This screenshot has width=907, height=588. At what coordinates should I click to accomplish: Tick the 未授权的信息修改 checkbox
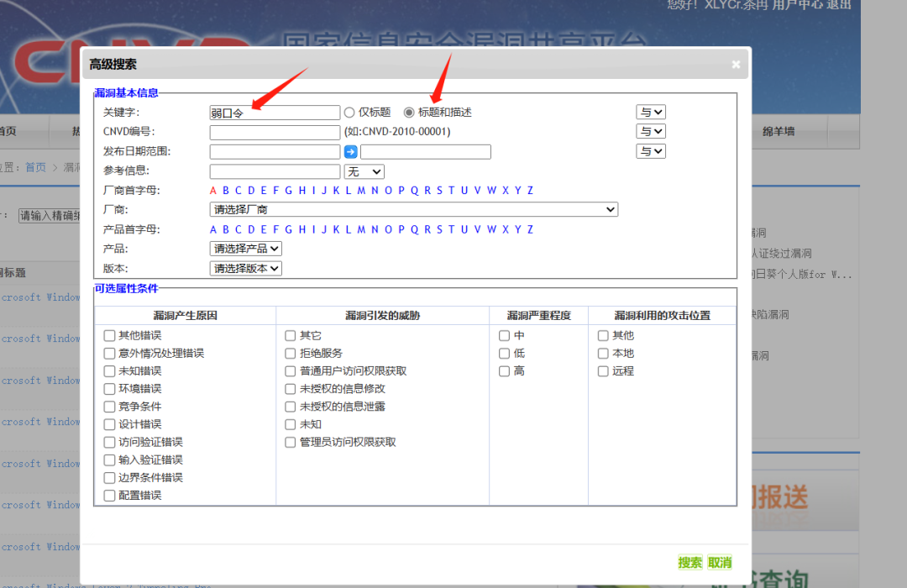click(291, 389)
